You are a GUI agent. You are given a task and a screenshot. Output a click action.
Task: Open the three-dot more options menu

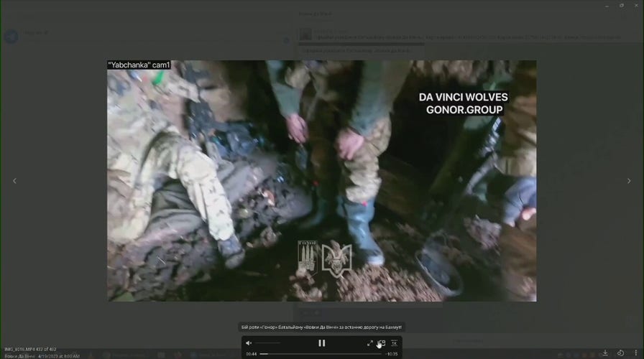click(x=636, y=353)
